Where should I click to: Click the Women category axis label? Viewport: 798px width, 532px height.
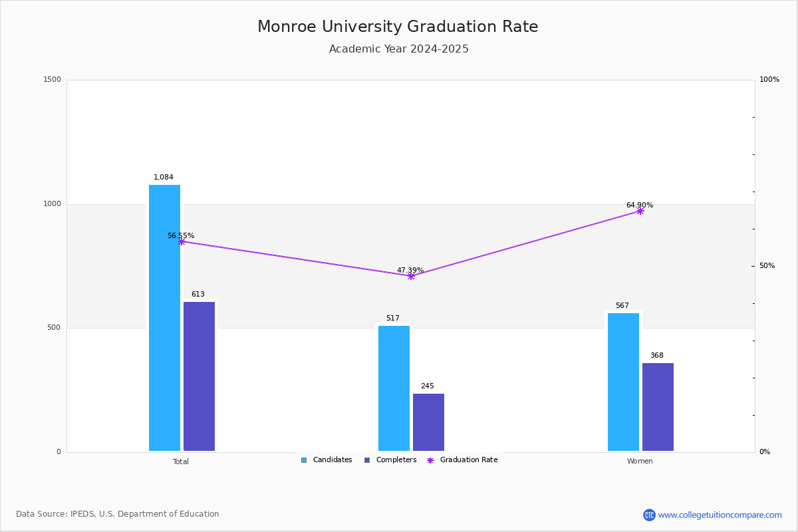coord(640,462)
